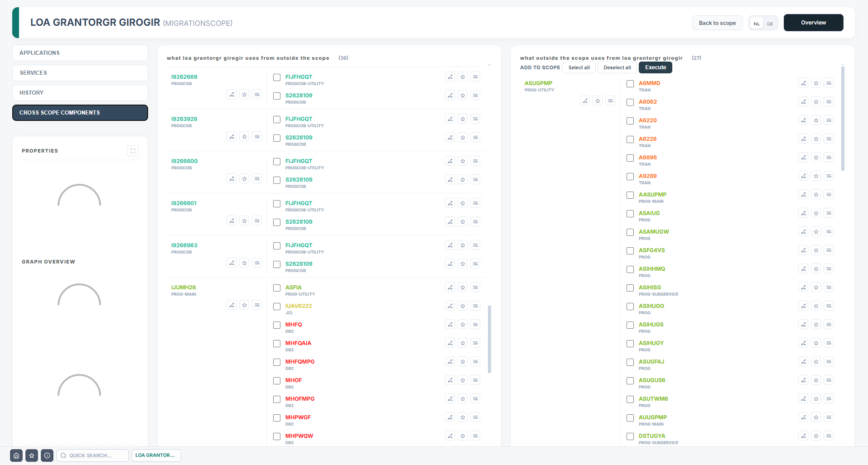Screen dimensions: 868x465
Task: Open the ASUGPMP component link
Action: [538, 83]
